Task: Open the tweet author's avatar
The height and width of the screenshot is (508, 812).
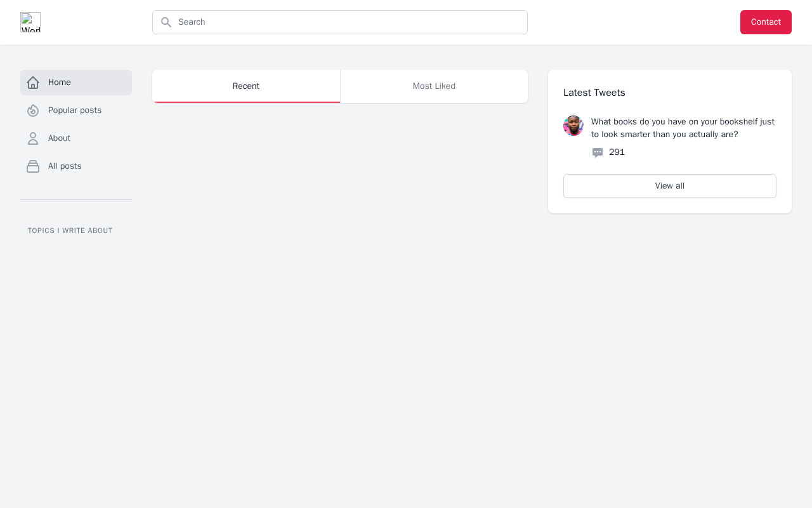Action: click(573, 126)
